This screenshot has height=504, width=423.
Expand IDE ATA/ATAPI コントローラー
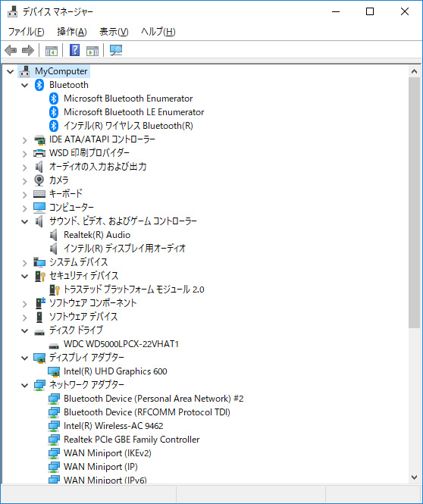[25, 140]
